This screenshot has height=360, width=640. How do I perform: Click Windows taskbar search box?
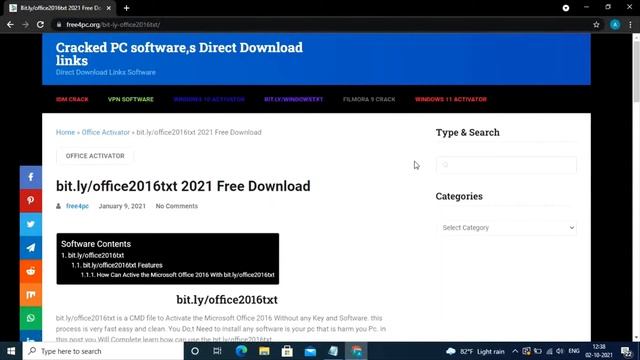[103, 351]
